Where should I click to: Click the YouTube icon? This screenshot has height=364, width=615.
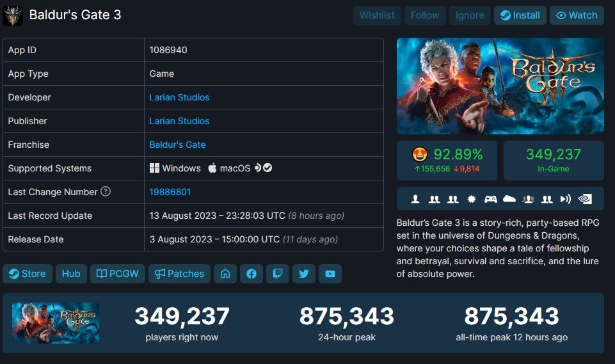point(330,274)
